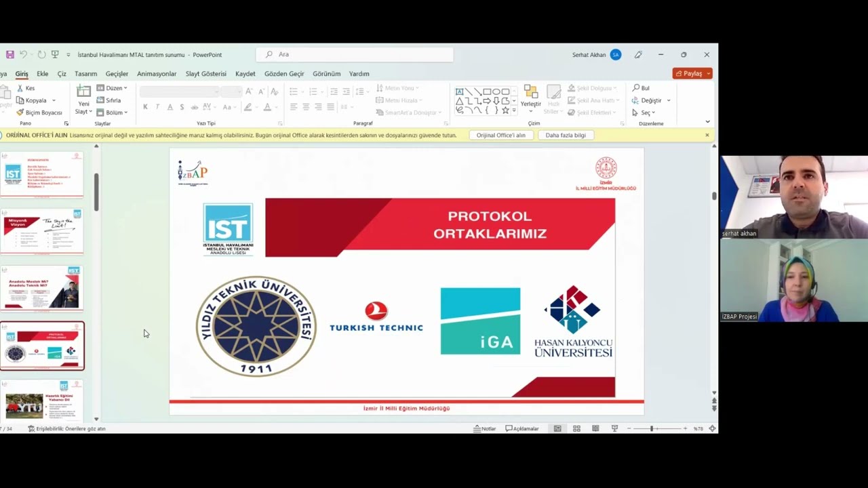Select the rectangle shape in shapes gallery

point(487,91)
